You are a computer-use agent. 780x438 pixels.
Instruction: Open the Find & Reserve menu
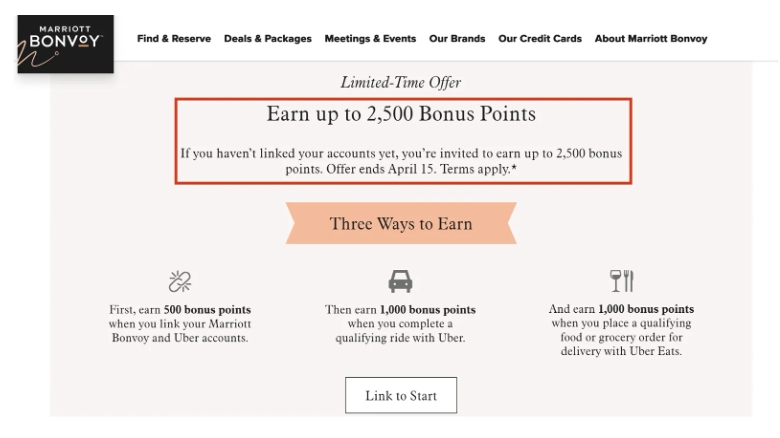[x=174, y=38]
